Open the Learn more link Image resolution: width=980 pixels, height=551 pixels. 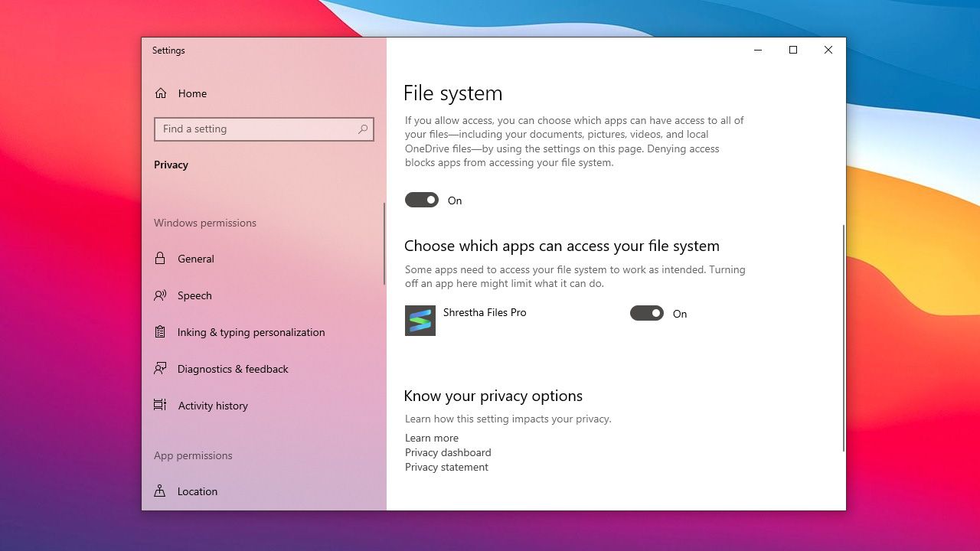click(431, 438)
